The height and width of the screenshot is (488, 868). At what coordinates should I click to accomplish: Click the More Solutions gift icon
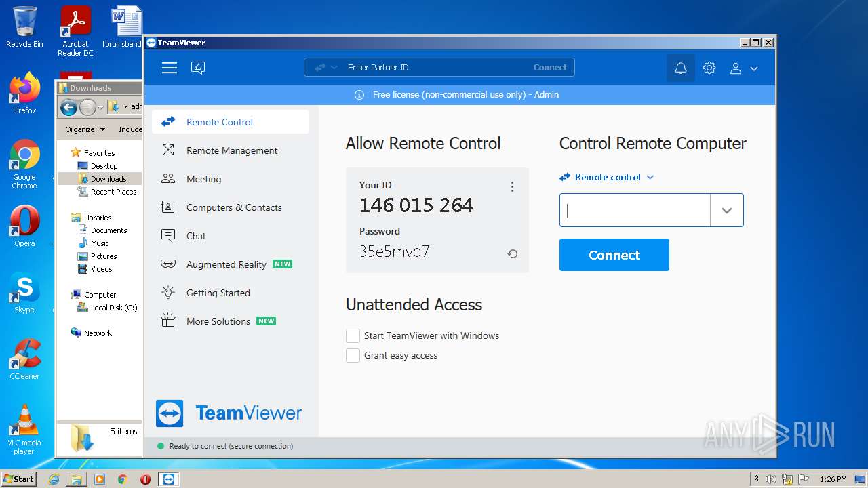tap(168, 321)
